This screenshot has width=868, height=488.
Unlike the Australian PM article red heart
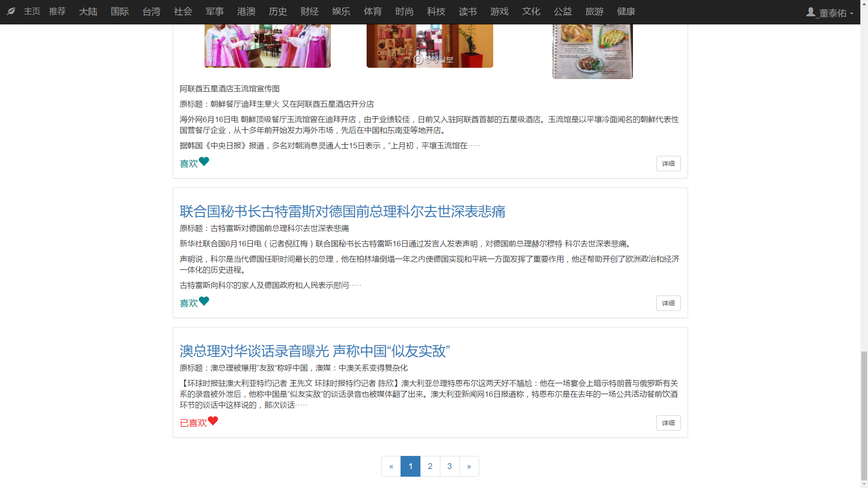(x=213, y=421)
